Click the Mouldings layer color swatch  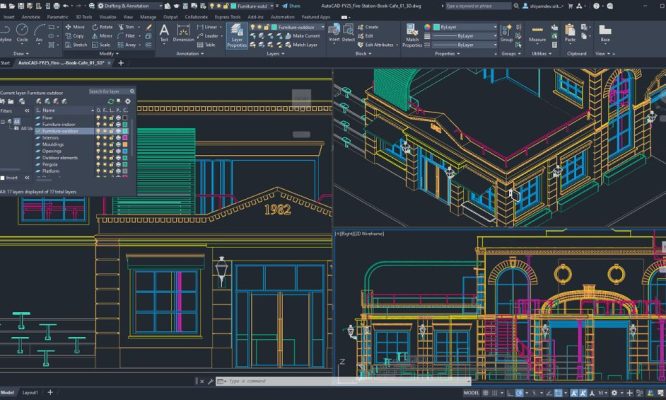123,144
